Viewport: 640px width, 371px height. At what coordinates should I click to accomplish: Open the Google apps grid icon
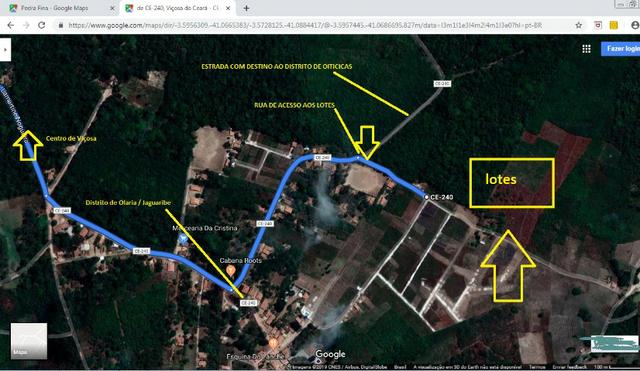click(586, 49)
